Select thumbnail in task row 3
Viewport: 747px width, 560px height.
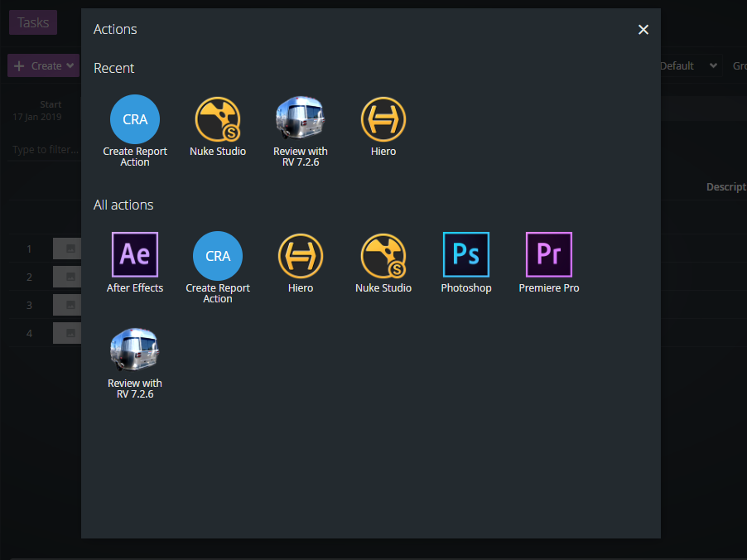tap(67, 305)
